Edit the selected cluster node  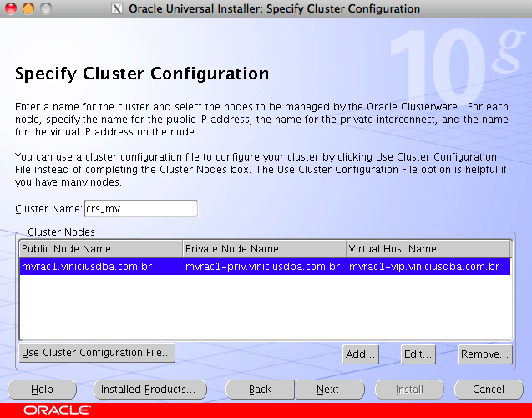coord(418,354)
